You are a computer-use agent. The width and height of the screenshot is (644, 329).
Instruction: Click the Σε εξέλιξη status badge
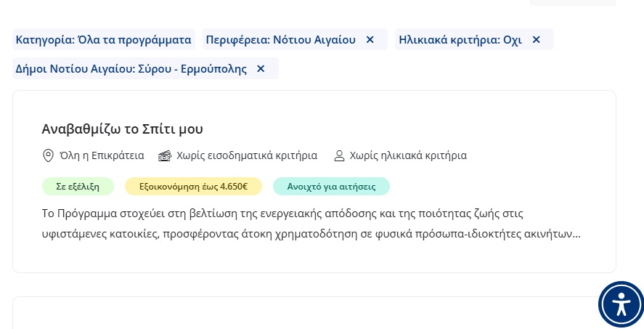click(78, 187)
